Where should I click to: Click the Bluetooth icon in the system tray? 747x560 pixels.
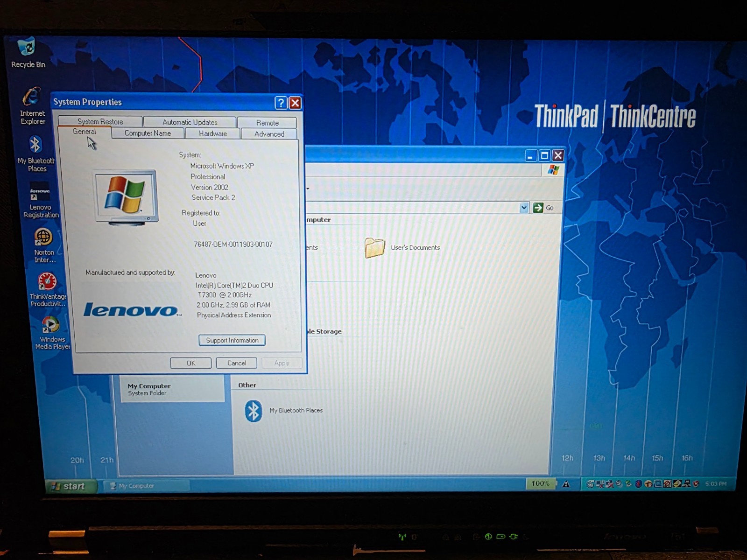tap(638, 484)
